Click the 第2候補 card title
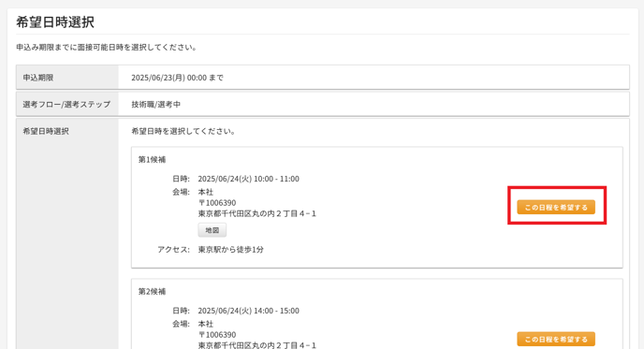644x349 pixels. (152, 291)
